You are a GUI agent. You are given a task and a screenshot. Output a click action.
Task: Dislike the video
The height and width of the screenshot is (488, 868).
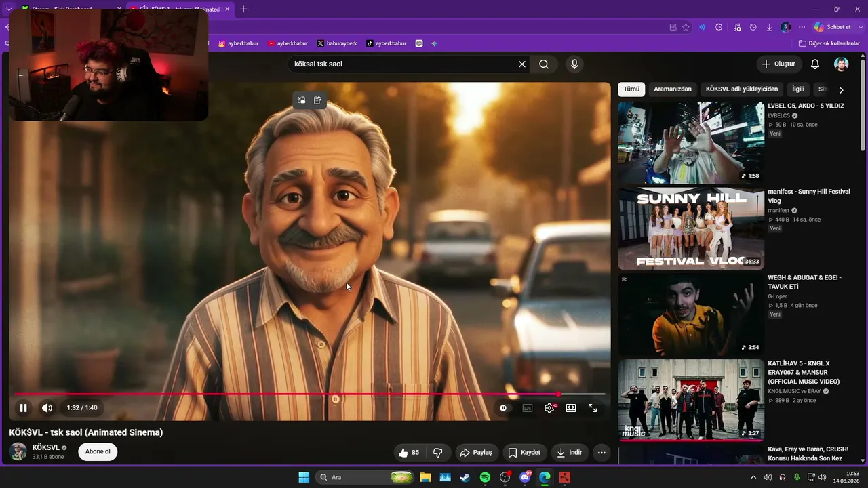pos(438,453)
